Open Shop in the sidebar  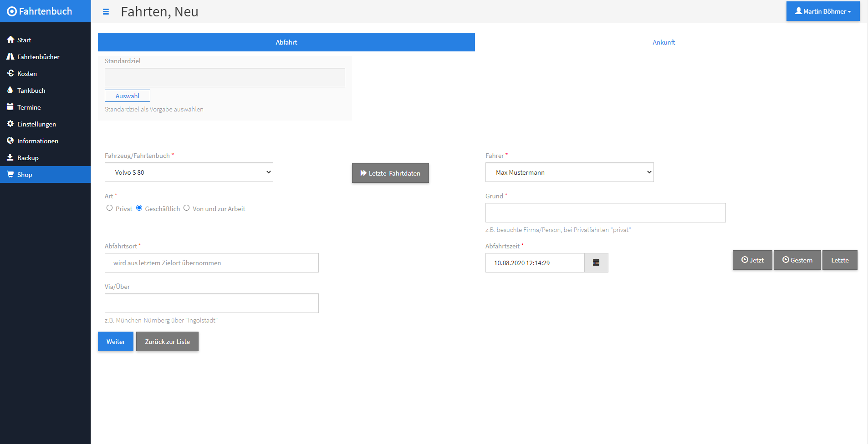tap(46, 175)
